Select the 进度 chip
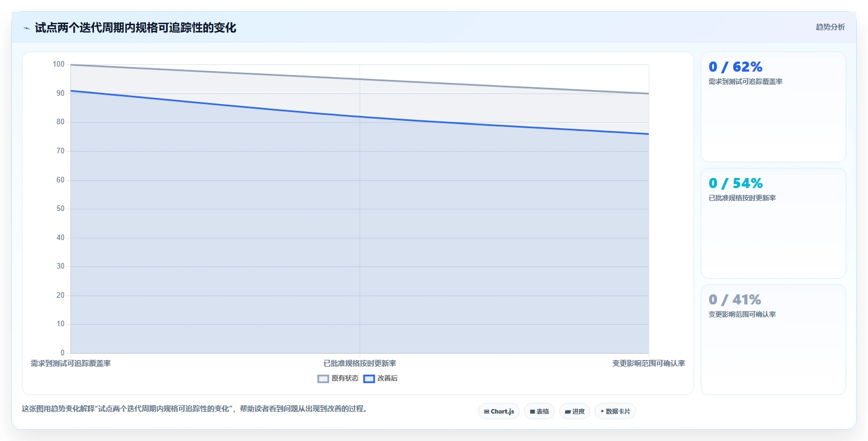868x441 pixels. pos(574,411)
